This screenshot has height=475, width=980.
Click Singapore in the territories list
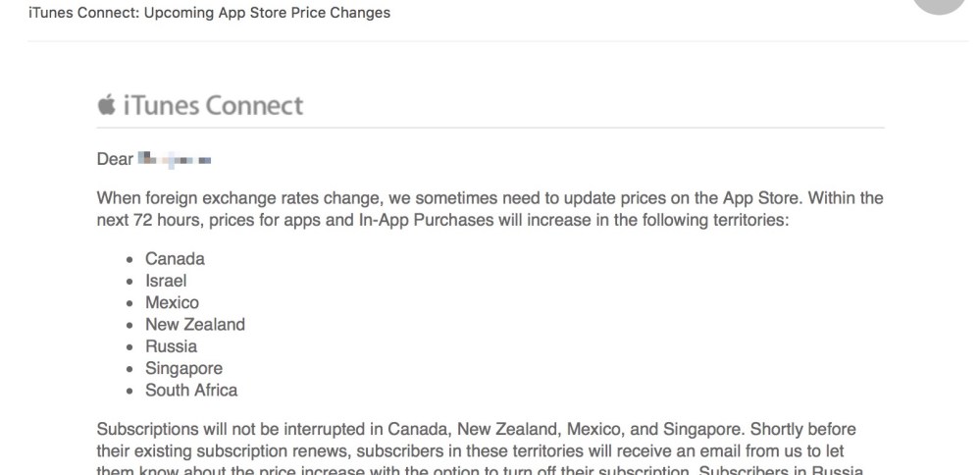[183, 368]
